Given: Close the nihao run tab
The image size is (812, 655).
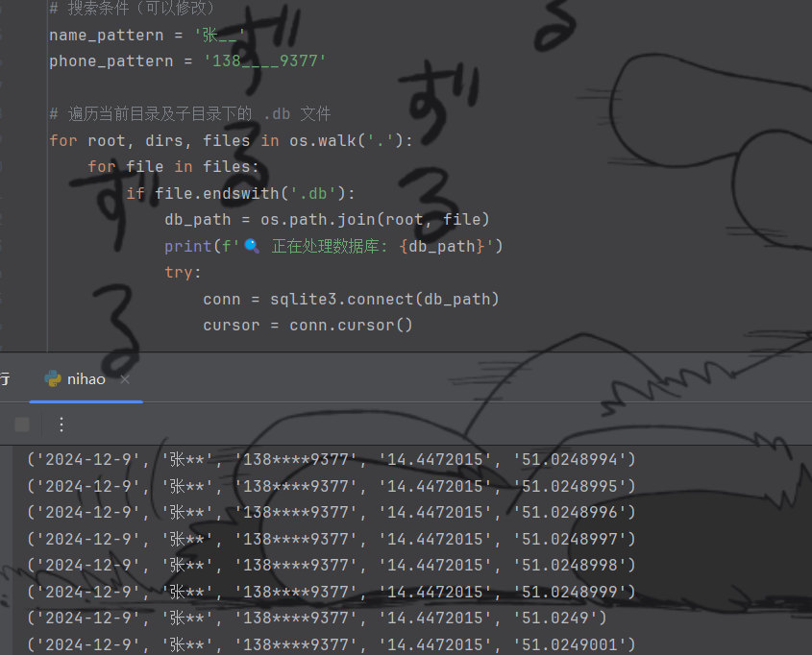Looking at the screenshot, I should pyautogui.click(x=125, y=379).
